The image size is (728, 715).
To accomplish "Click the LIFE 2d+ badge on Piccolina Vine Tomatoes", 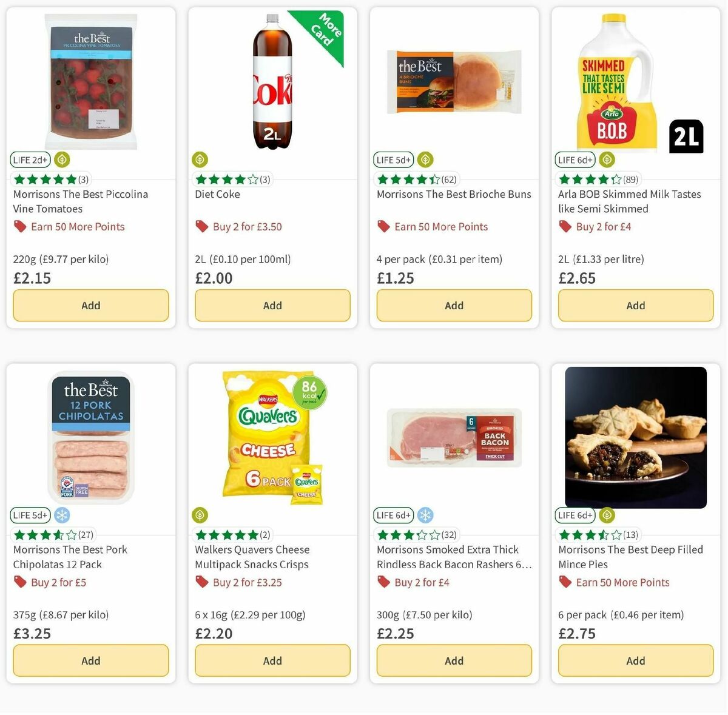I will 30,159.
